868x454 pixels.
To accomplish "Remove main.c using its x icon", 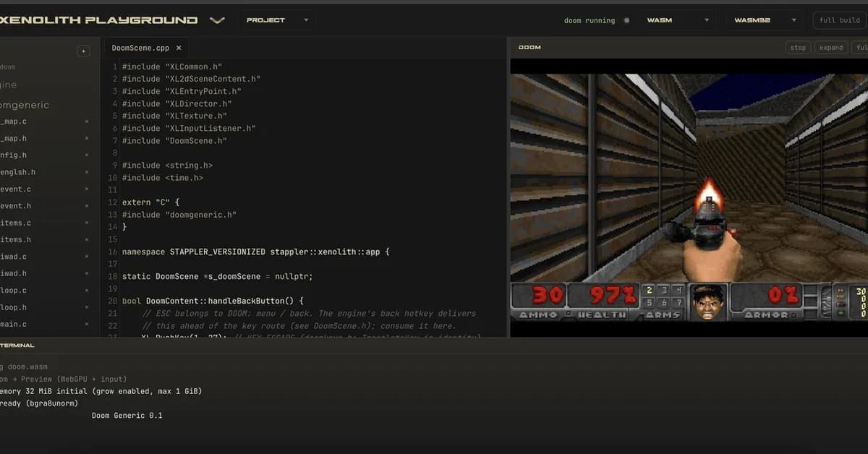I will (87, 324).
